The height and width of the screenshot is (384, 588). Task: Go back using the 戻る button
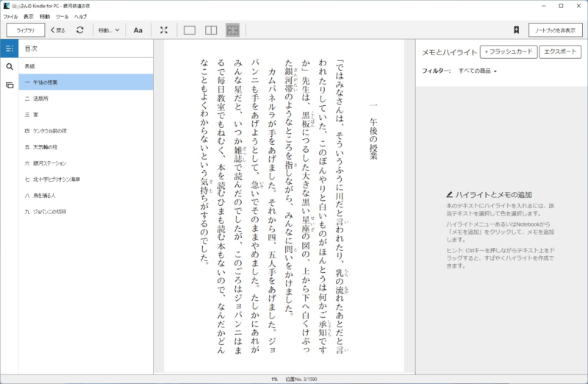(x=58, y=30)
